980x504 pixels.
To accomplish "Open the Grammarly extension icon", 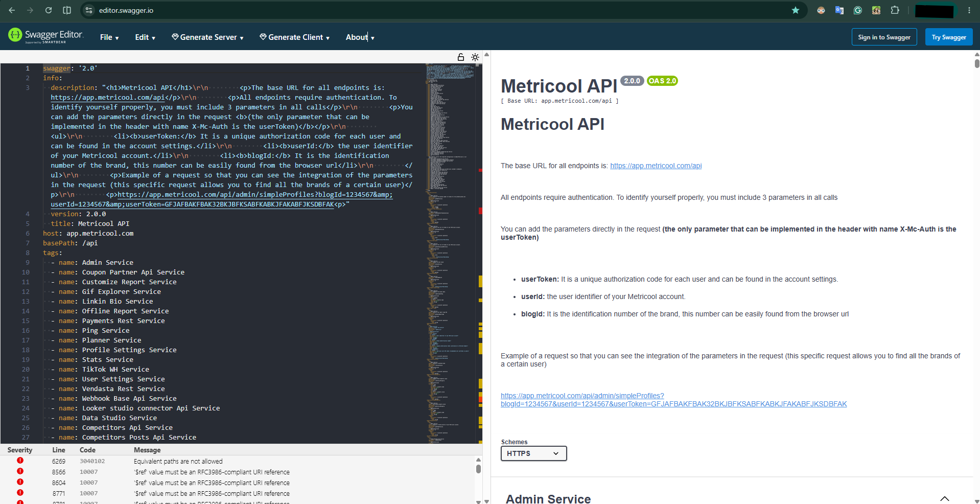I will click(x=858, y=10).
